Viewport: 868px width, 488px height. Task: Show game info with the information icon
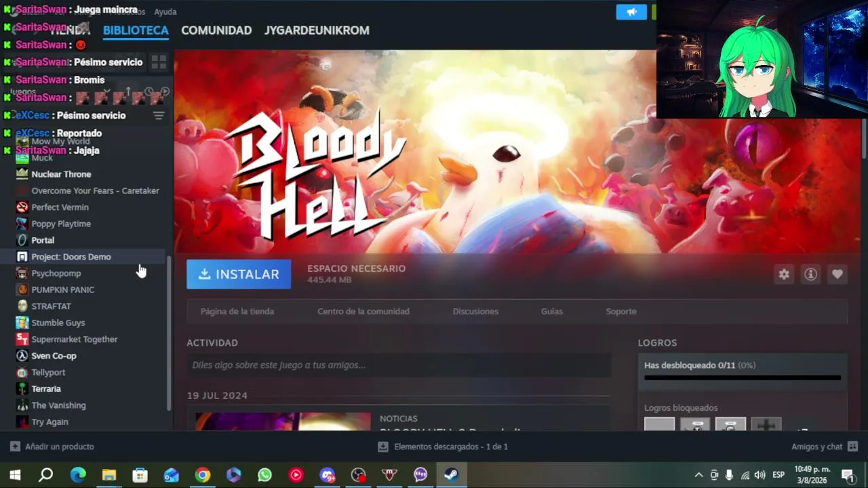[x=810, y=274]
